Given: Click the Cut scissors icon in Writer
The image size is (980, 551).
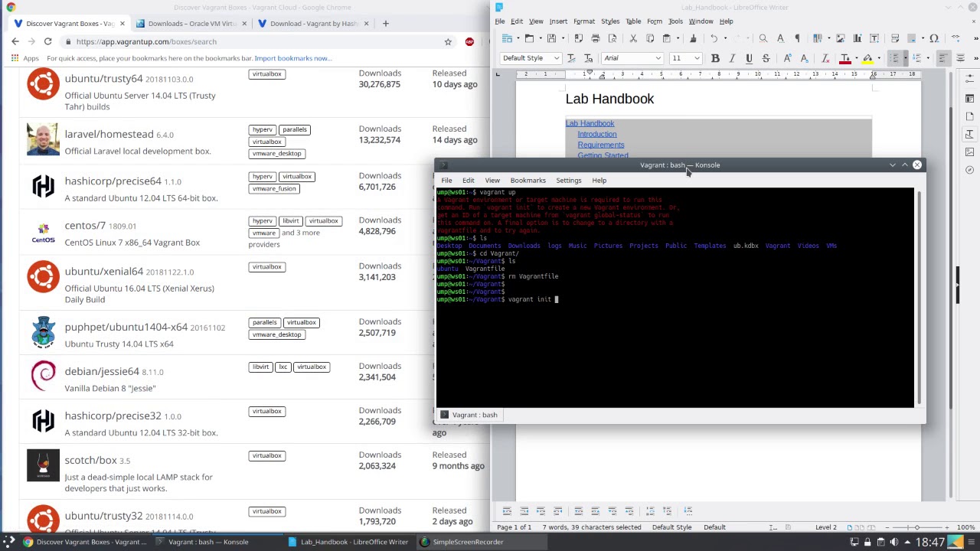Looking at the screenshot, I should pyautogui.click(x=633, y=38).
